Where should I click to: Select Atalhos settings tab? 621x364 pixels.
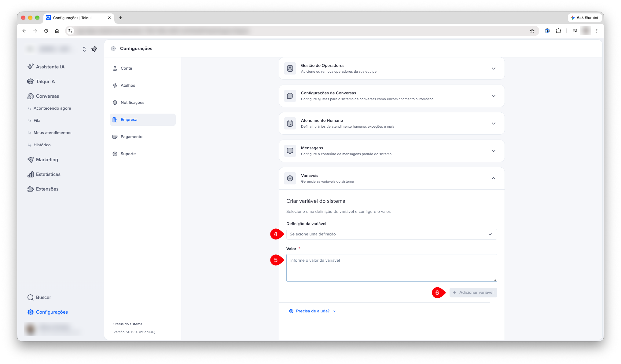coord(143,86)
